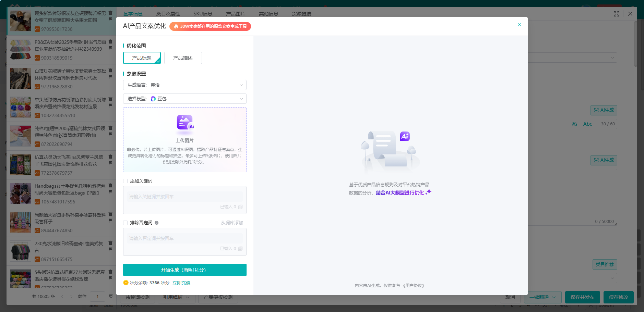Click the trash icon for 百搭灯芯绒裤子 product
Screen dimensions: 644x312
[110, 70]
